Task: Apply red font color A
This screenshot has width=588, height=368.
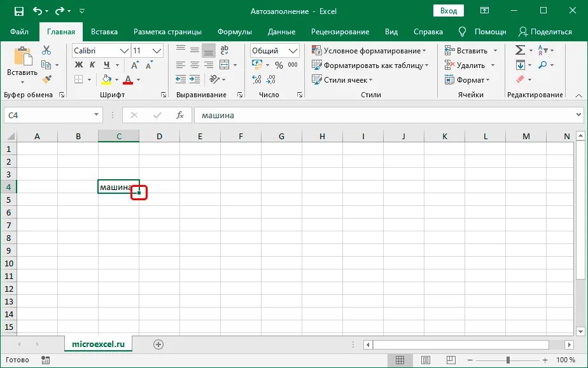Action: click(129, 79)
